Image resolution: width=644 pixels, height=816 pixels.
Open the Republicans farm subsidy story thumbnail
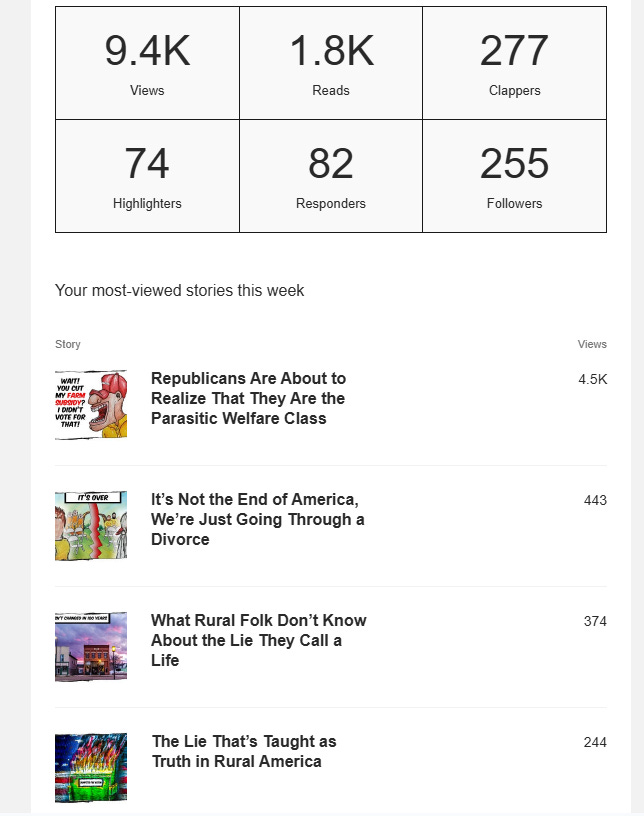pyautogui.click(x=91, y=405)
